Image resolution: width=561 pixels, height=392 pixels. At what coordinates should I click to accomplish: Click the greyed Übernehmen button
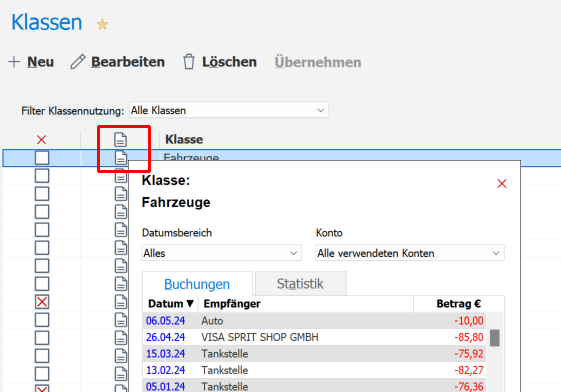tap(318, 62)
